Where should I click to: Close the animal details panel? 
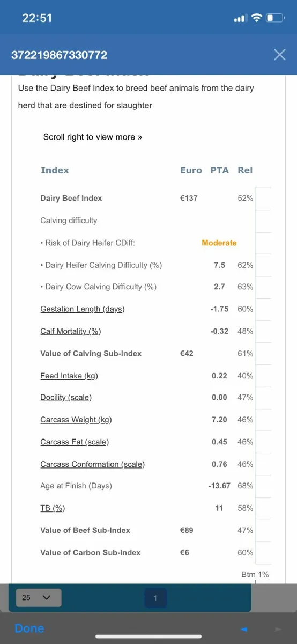[279, 54]
